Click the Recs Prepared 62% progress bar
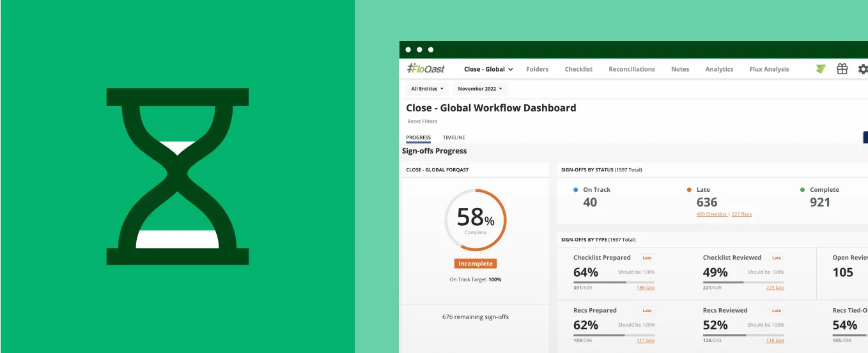The height and width of the screenshot is (353, 868). [x=614, y=335]
